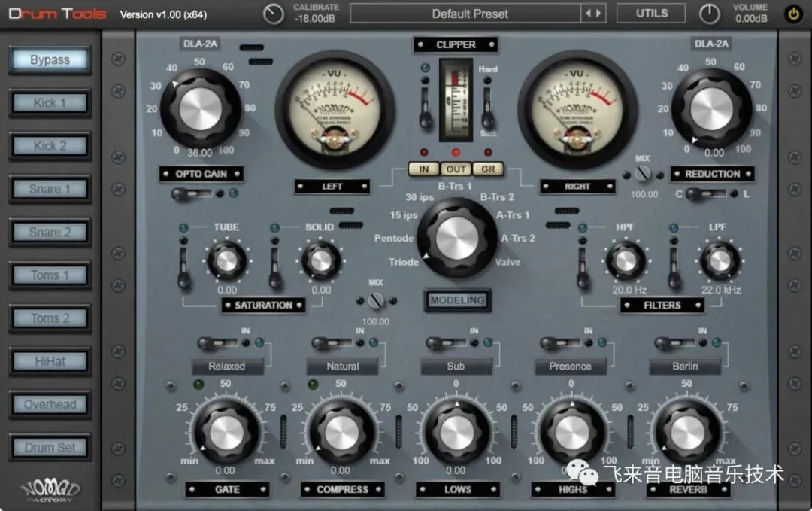Toggle the Highs IN switch

tap(561, 343)
